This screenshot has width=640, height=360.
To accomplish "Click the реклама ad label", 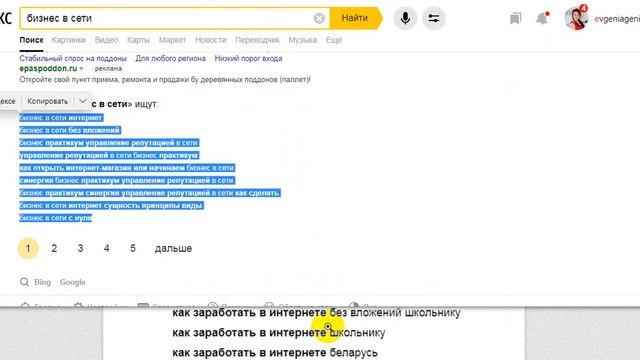I will [x=108, y=69].
